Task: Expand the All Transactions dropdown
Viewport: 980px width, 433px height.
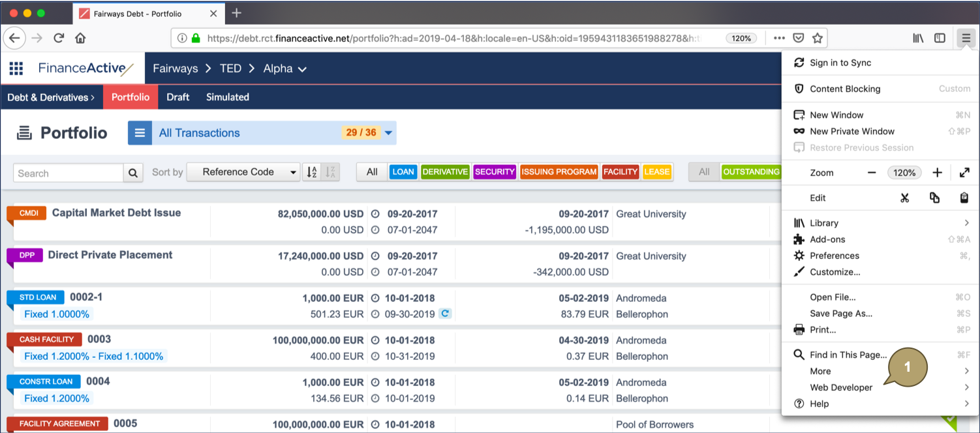Action: [388, 133]
